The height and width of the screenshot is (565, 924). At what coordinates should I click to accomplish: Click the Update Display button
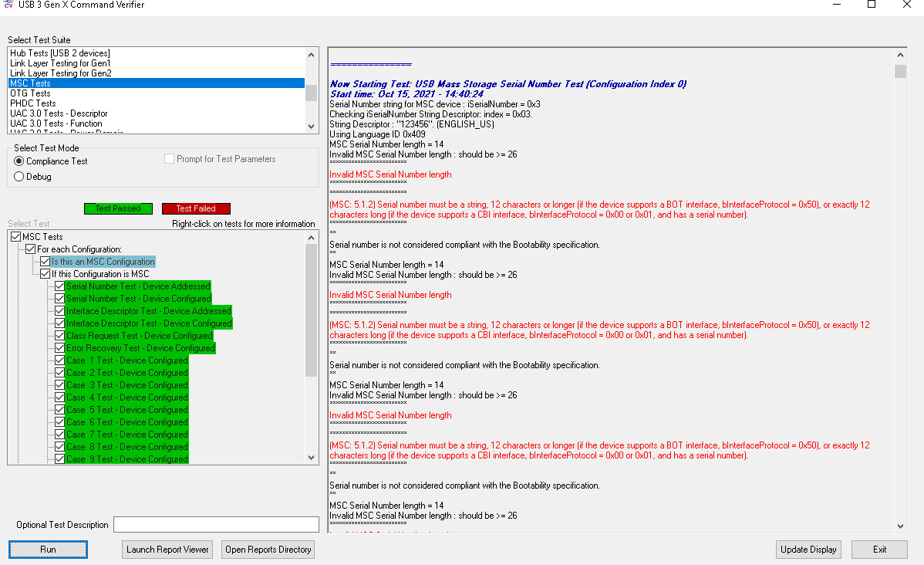click(808, 549)
